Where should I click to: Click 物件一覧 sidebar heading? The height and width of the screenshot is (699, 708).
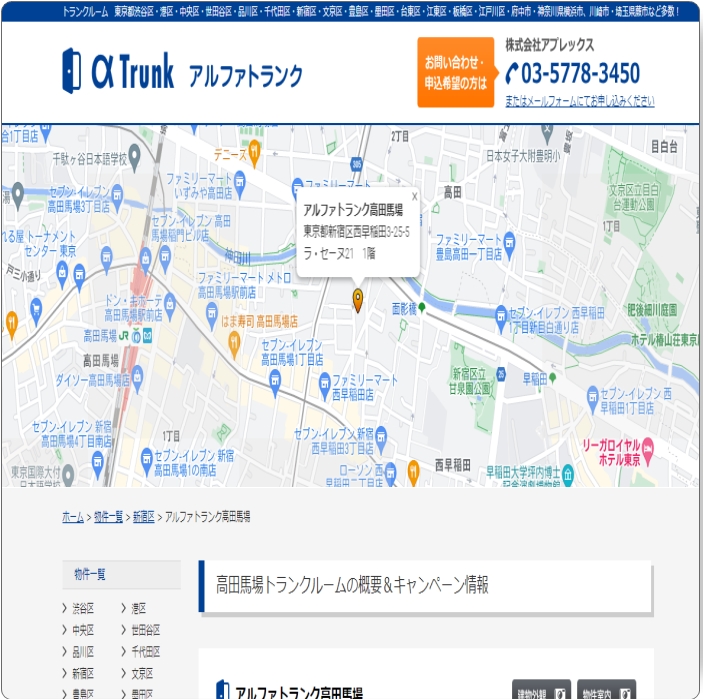[121, 574]
